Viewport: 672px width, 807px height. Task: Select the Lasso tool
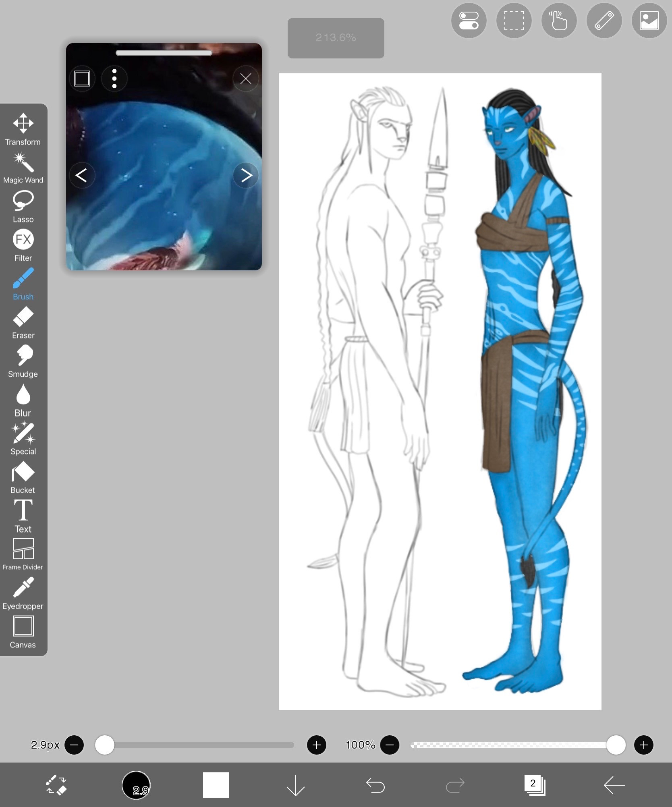(x=23, y=207)
